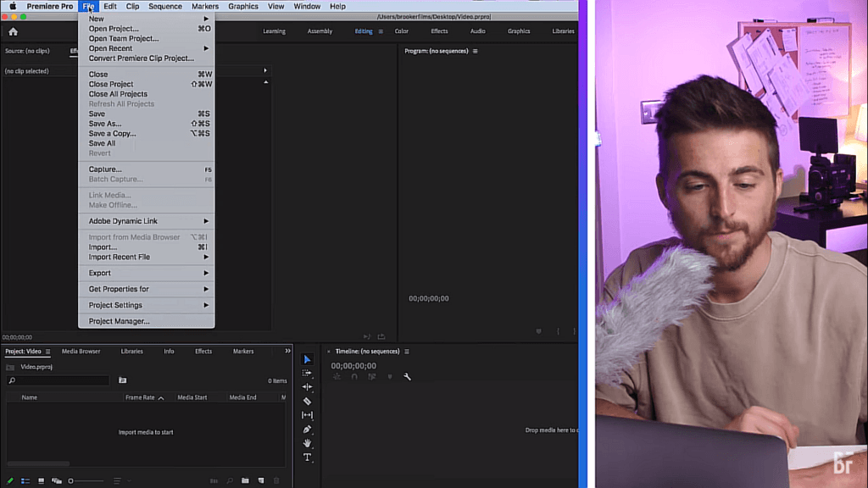Open Timeline Display Settings wrench
Screen dimensions: 868x488
(408, 377)
